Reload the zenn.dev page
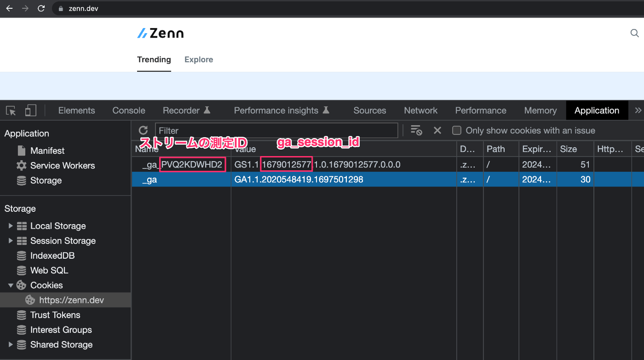 (41, 8)
